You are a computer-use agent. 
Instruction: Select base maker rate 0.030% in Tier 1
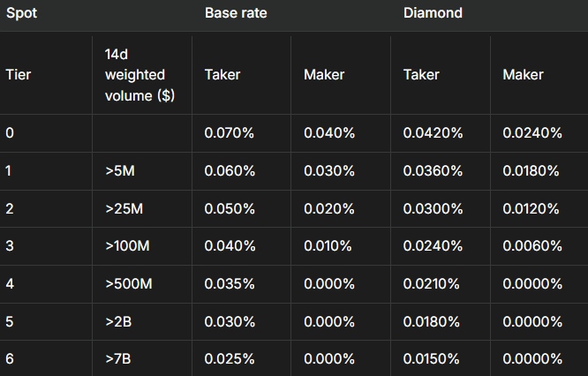click(329, 171)
